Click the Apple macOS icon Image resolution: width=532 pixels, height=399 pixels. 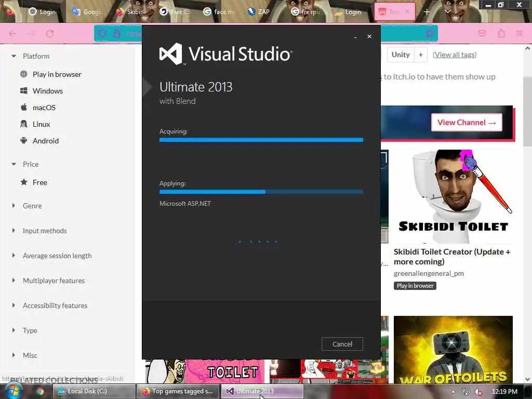[x=24, y=107]
